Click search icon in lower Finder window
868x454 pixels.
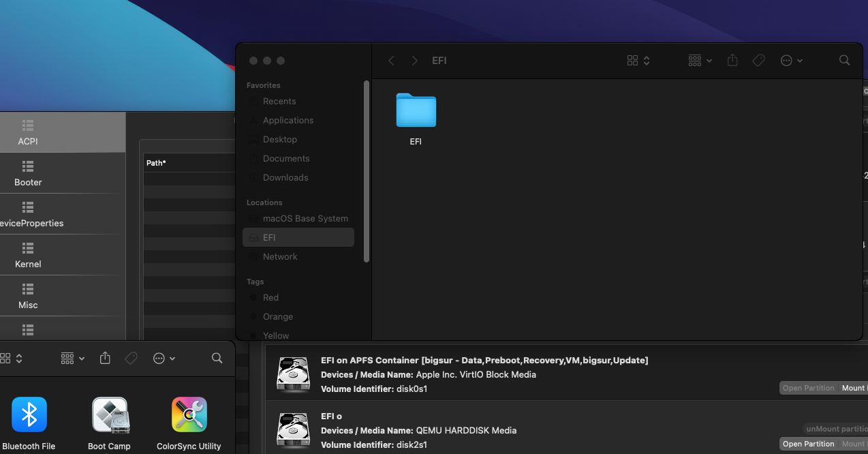pyautogui.click(x=217, y=358)
